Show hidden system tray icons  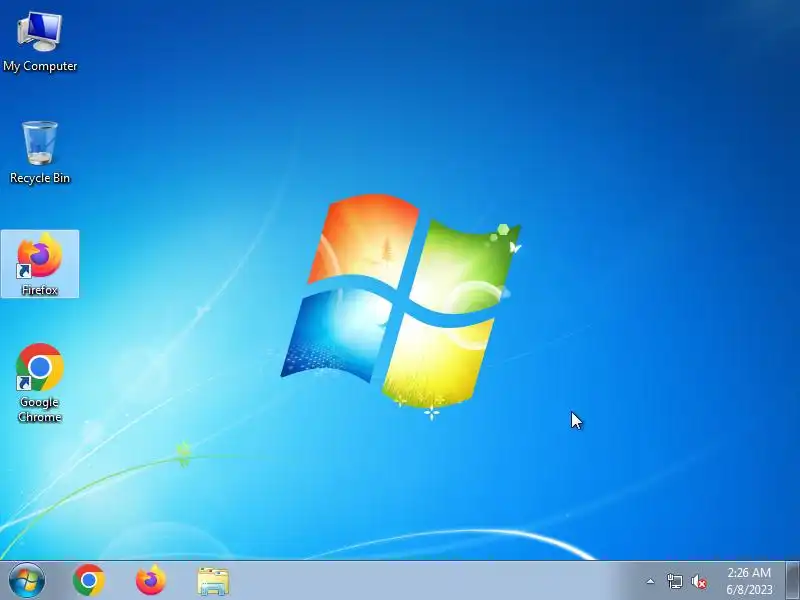point(651,581)
